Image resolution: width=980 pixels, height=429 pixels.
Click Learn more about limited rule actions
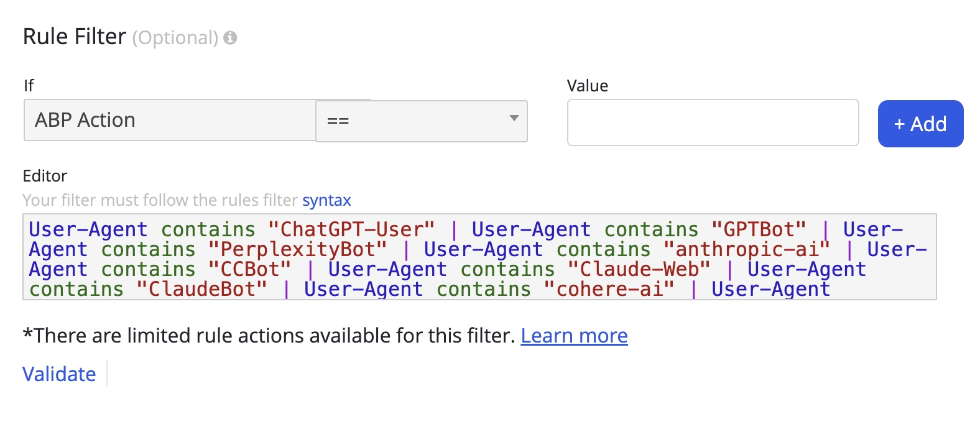[574, 336]
